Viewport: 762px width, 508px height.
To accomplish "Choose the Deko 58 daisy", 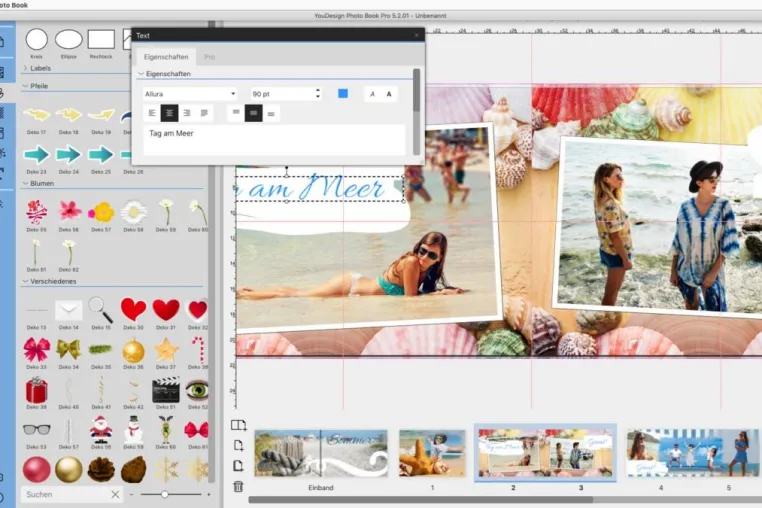I will tap(133, 211).
